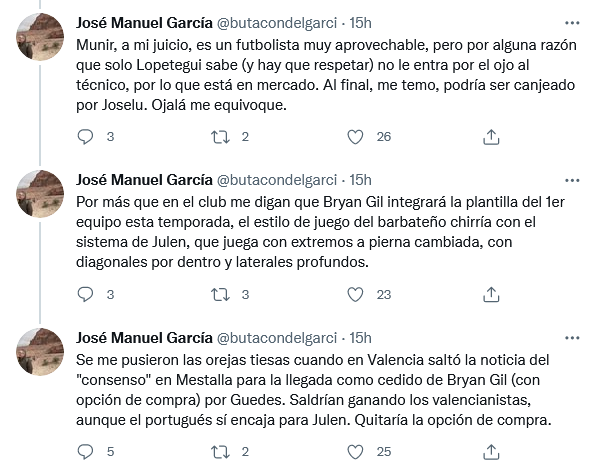The width and height of the screenshot is (598, 466).
Task: Open more options on the Bryan Gil tweet
Action: pyautogui.click(x=572, y=180)
